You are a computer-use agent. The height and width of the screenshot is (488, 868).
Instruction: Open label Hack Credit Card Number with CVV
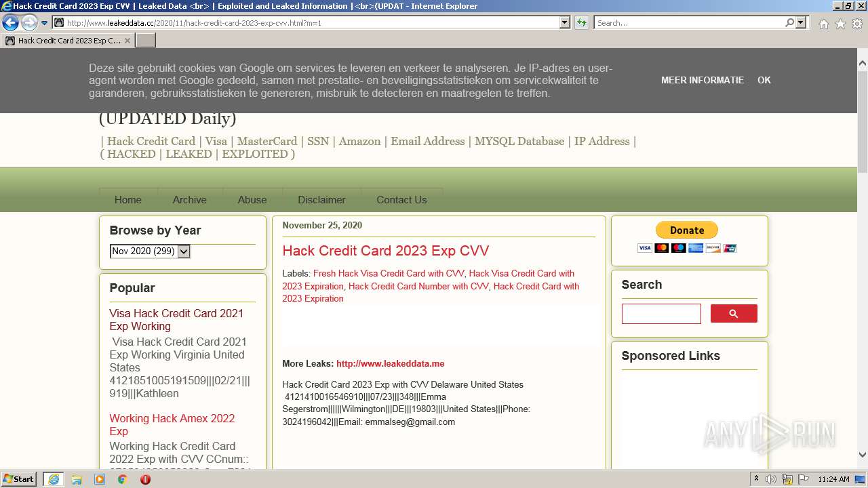418,286
